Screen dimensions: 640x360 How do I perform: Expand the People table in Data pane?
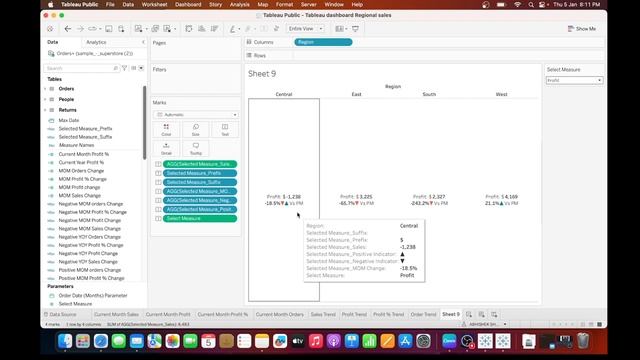tap(45, 99)
